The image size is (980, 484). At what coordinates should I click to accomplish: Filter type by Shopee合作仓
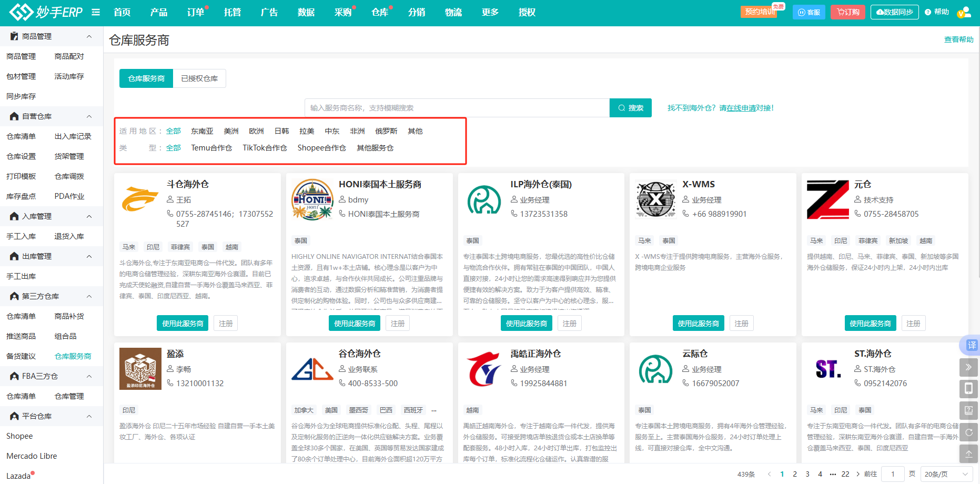coord(321,148)
